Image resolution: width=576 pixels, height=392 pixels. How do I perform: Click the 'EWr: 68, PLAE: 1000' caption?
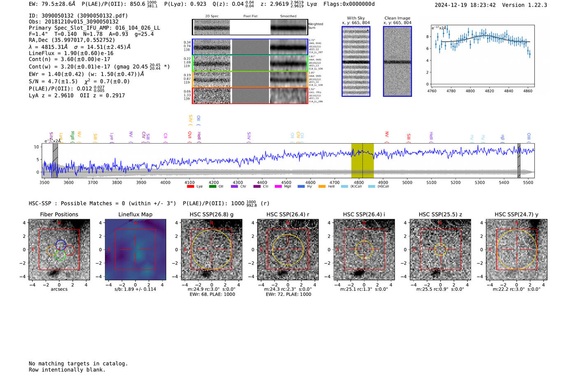212,295
